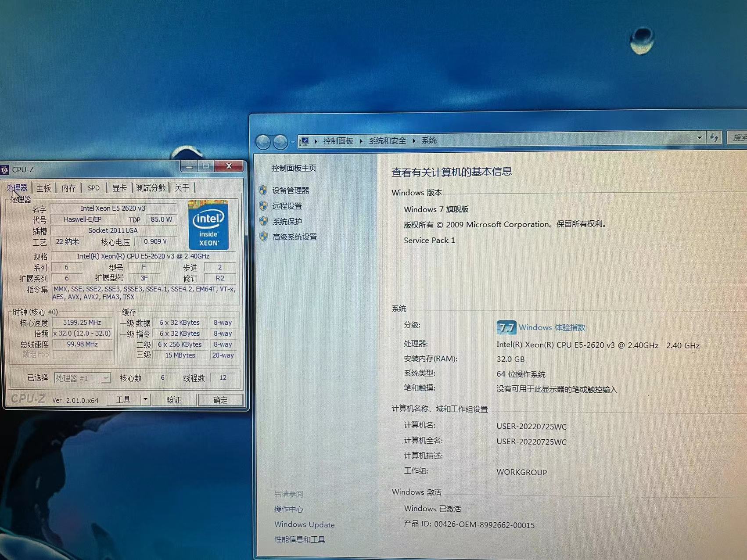
Task: Open 操作中心 link
Action: 288,509
